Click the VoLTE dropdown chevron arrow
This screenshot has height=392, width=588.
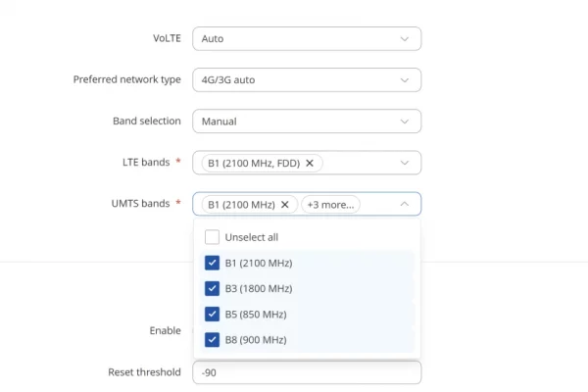404,38
